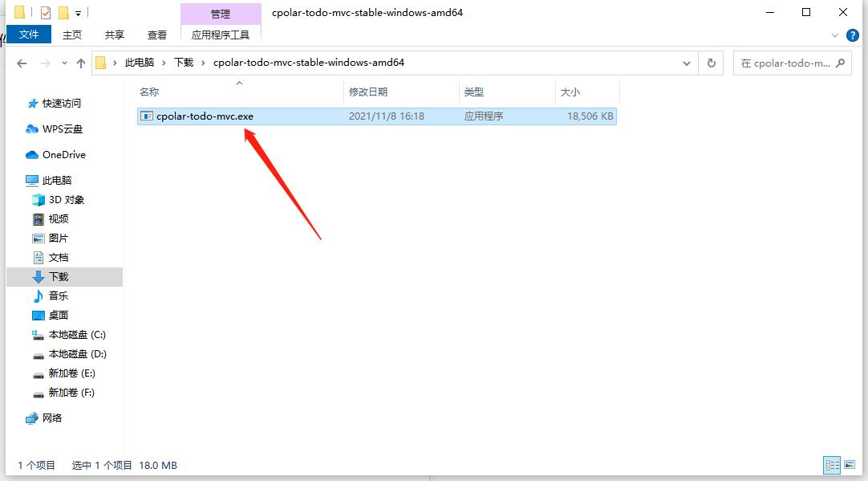Image resolution: width=868 pixels, height=481 pixels.
Task: Open 网络 in the navigation pane
Action: 52,418
